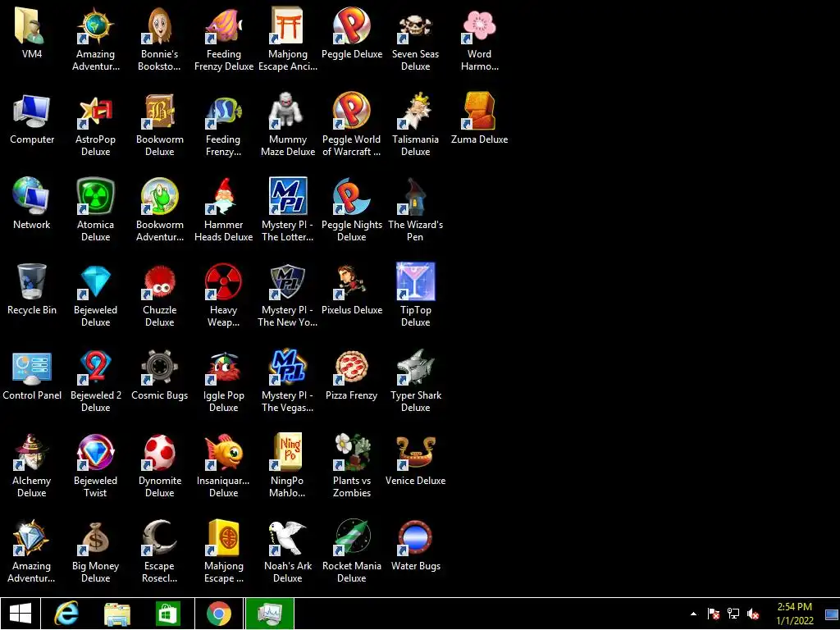Select Bejeweled 2 Deluxe shortcut
This screenshot has height=630, width=840.
tap(95, 367)
